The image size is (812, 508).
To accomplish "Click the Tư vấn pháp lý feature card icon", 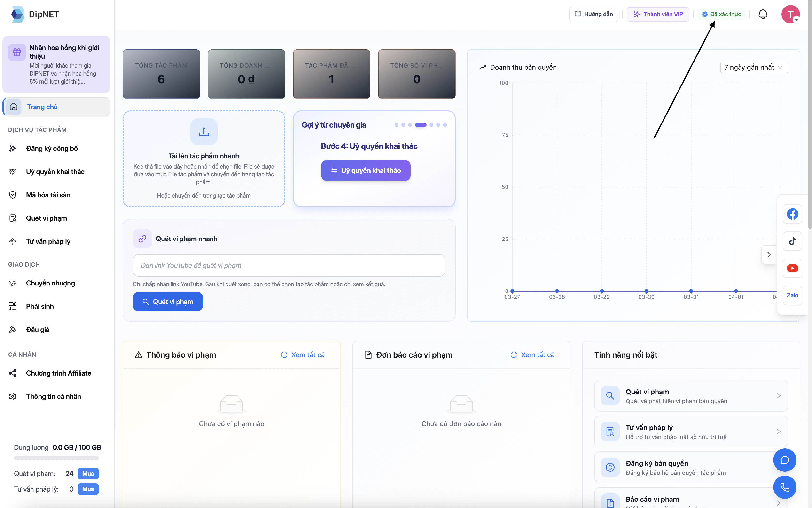I will click(610, 431).
